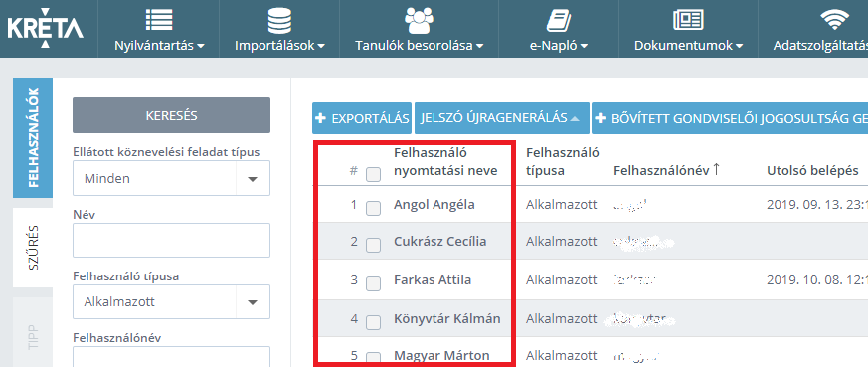The width and height of the screenshot is (868, 367).
Task: Check the select-all checkbox in table header
Action: tap(373, 174)
